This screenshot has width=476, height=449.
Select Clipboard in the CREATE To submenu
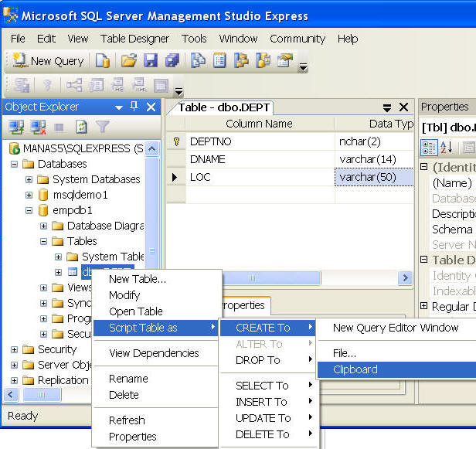coord(396,369)
